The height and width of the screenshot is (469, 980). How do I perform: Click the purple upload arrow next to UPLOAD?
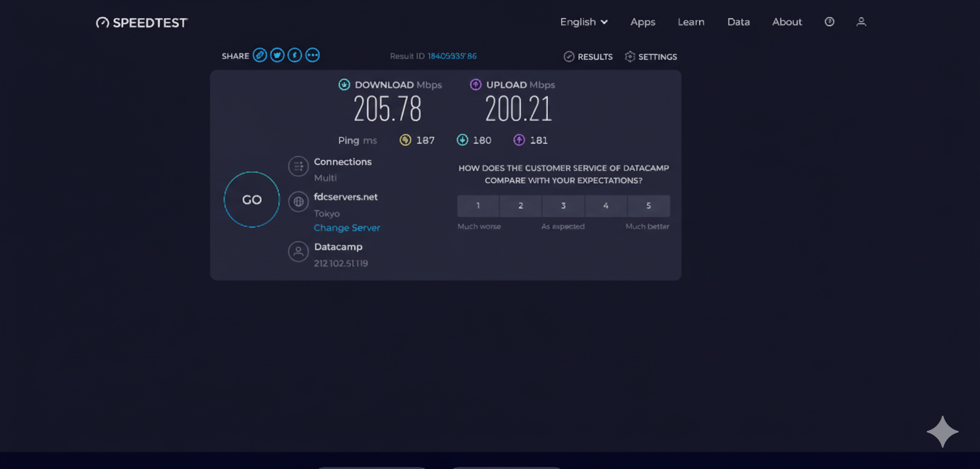(x=475, y=85)
